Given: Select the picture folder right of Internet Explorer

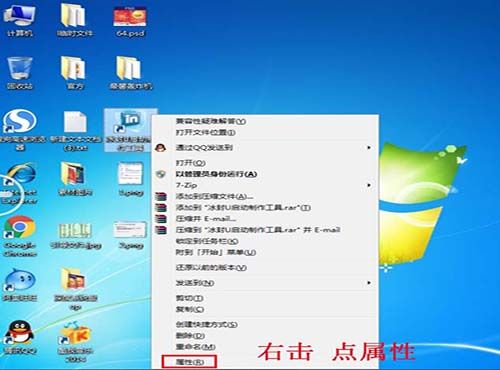Looking at the screenshot, I should pyautogui.click(x=75, y=179).
